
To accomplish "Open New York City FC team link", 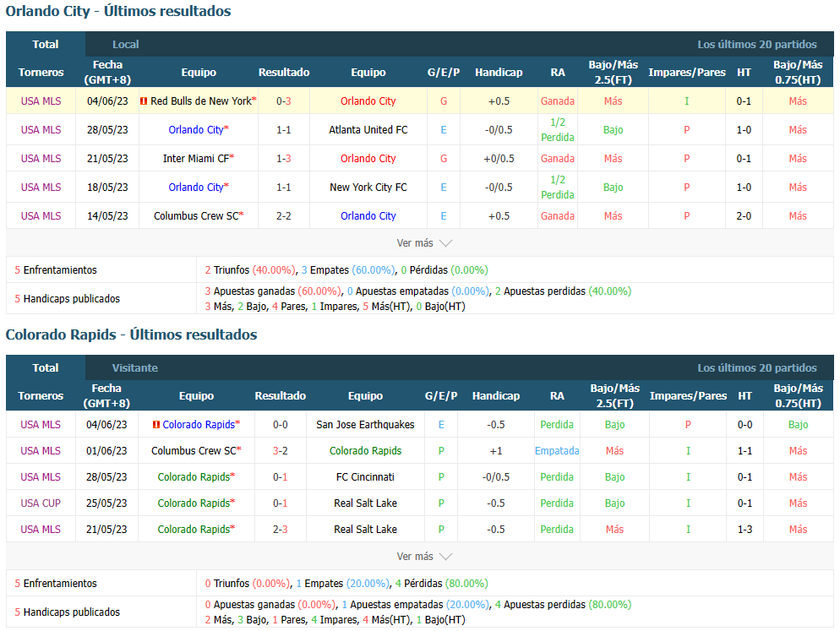I will coord(368,188).
